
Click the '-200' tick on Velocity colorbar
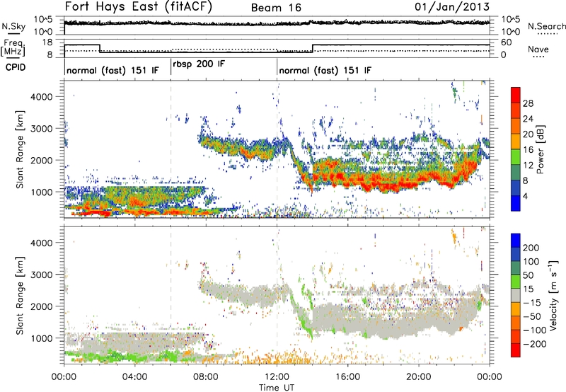tap(534, 344)
